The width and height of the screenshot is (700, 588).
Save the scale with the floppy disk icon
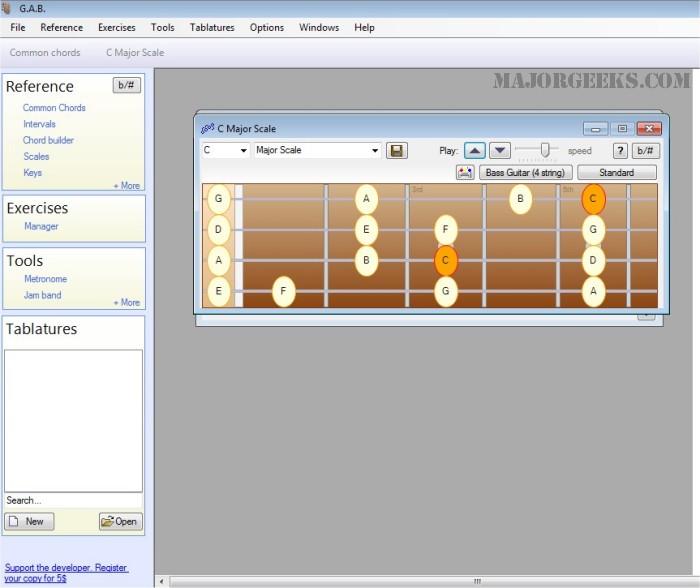pos(396,150)
